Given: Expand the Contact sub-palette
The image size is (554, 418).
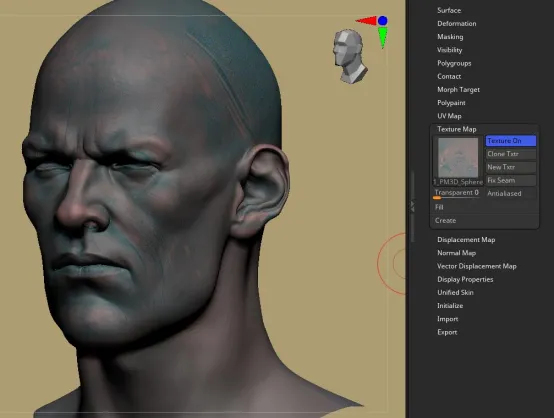Looking at the screenshot, I should (x=449, y=76).
